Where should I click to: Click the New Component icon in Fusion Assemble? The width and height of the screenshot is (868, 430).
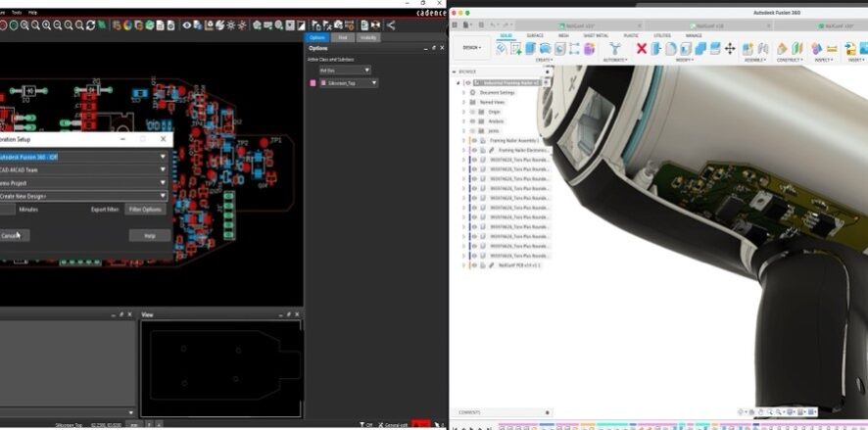point(747,49)
